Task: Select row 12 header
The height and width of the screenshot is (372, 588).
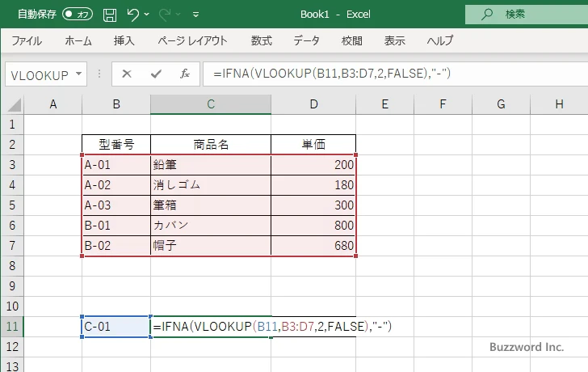Action: [x=12, y=347]
